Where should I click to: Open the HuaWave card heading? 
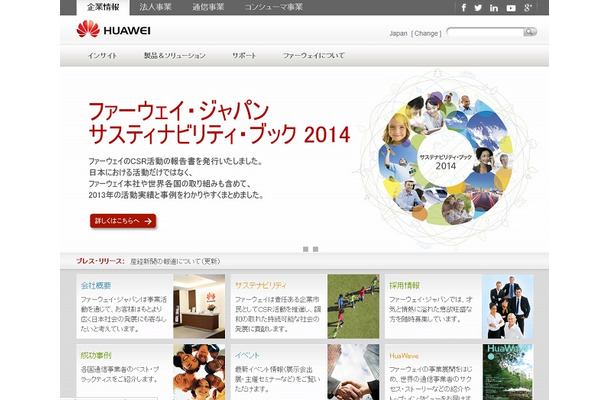[404, 356]
